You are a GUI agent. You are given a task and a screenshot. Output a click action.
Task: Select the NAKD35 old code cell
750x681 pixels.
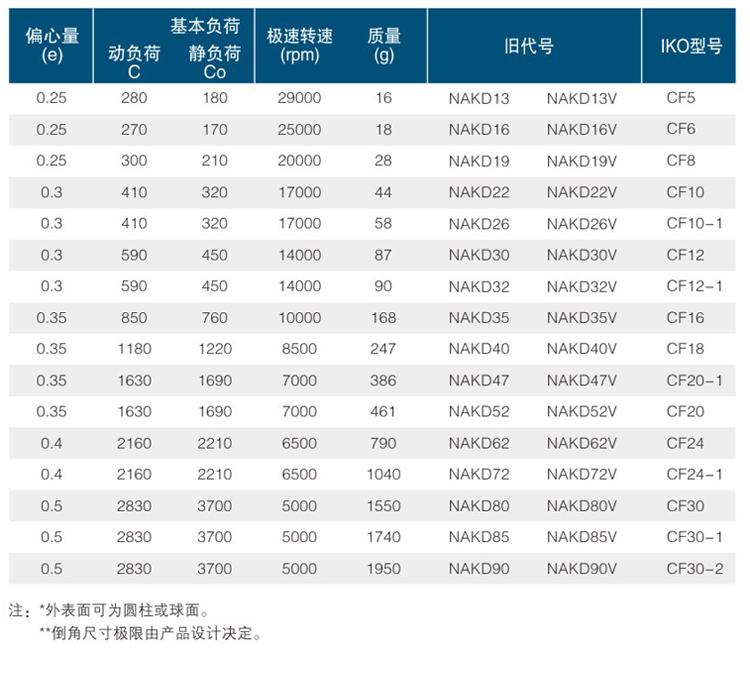tap(479, 318)
